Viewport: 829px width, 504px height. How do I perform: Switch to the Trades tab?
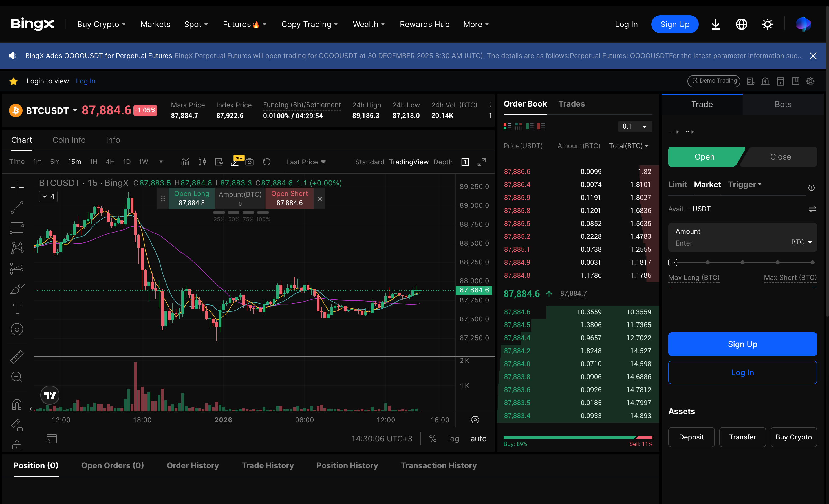(571, 104)
